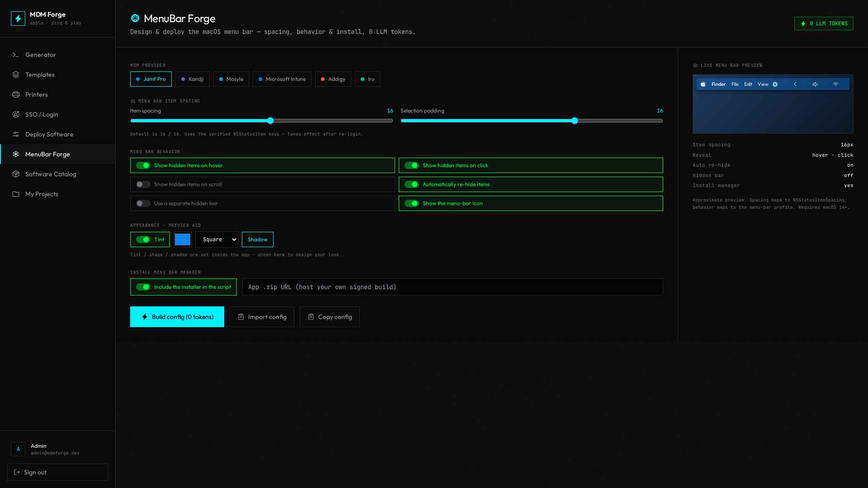Select the Jamf Pro provider

click(x=151, y=79)
